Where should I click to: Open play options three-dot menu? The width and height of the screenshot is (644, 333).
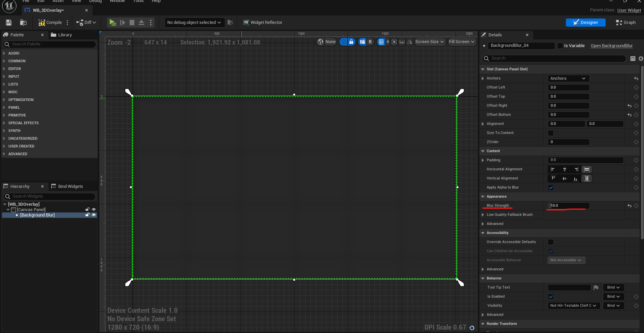tap(151, 23)
